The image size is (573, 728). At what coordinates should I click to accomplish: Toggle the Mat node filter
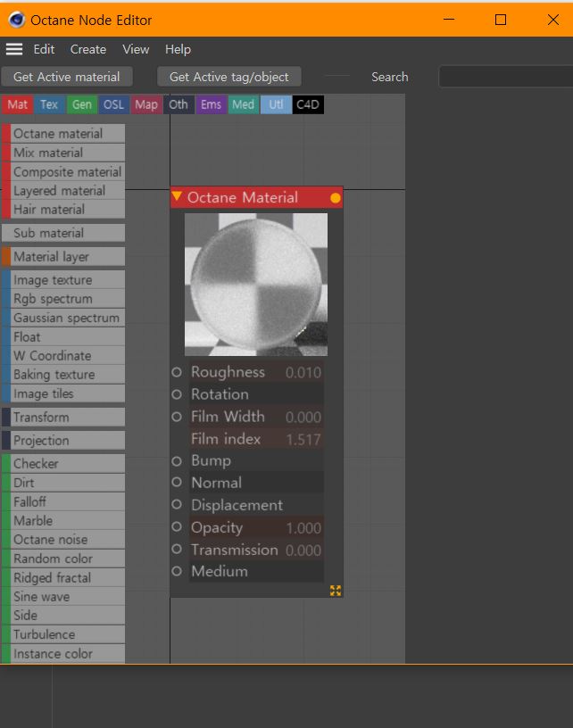17,104
